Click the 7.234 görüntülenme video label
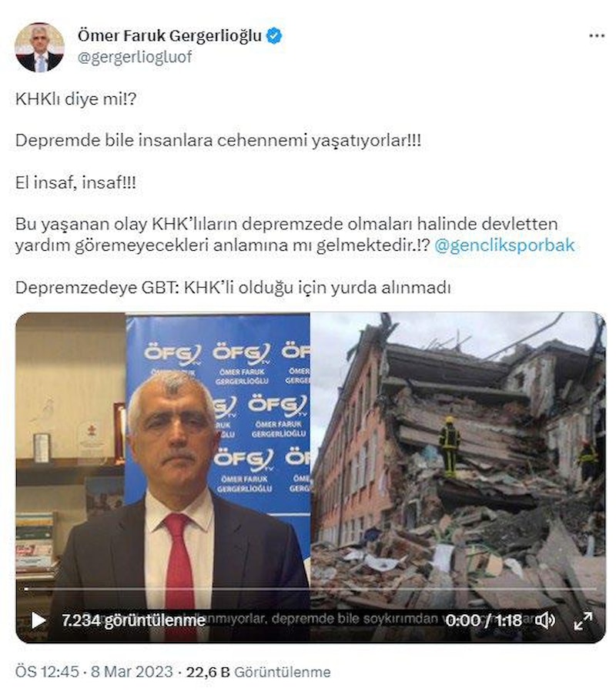Image resolution: width=616 pixels, height=695 pixels. (x=133, y=620)
